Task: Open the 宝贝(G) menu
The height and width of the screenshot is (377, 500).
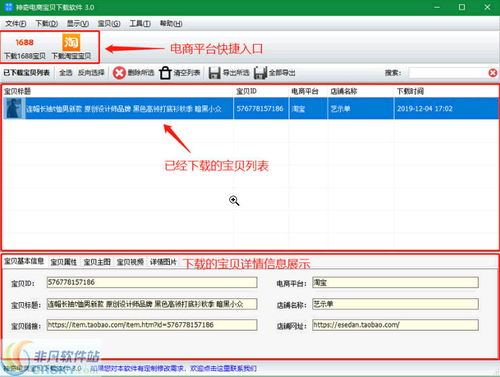Action: [x=109, y=24]
